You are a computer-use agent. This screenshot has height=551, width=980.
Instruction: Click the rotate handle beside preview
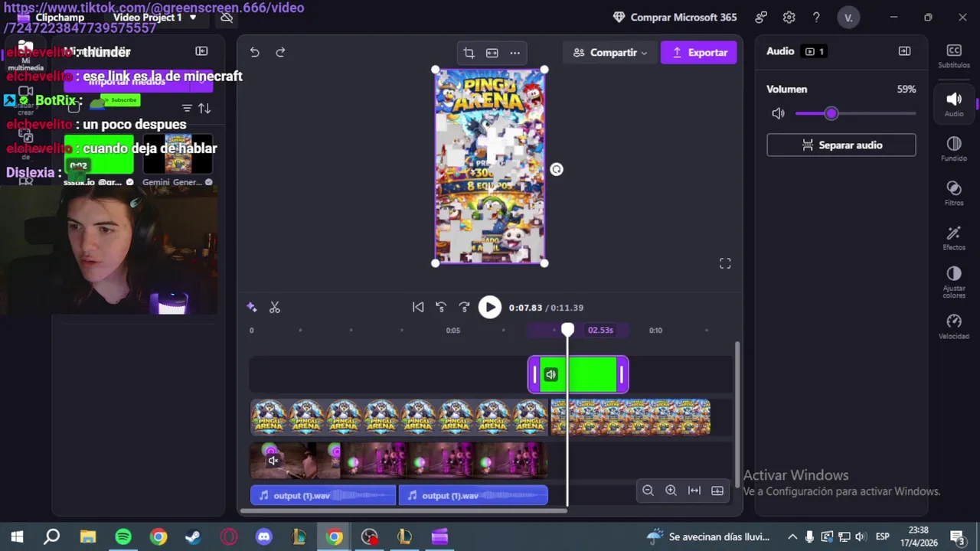coord(557,169)
